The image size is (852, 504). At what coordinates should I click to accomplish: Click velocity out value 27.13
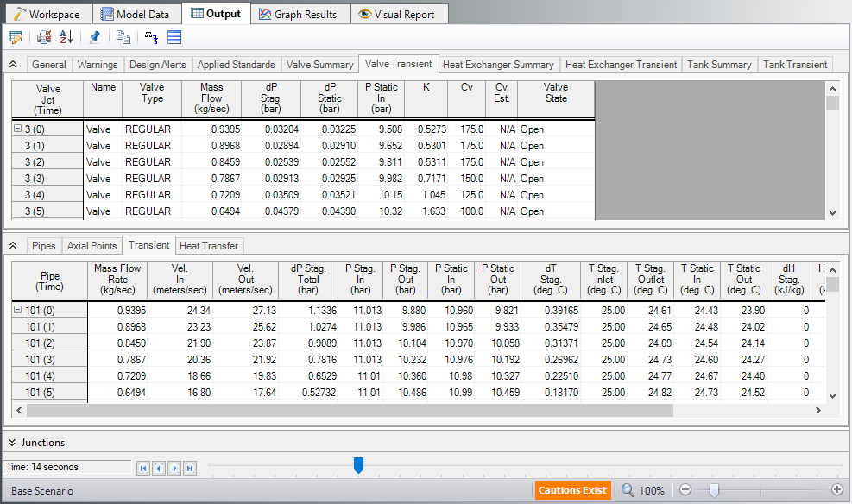(265, 311)
